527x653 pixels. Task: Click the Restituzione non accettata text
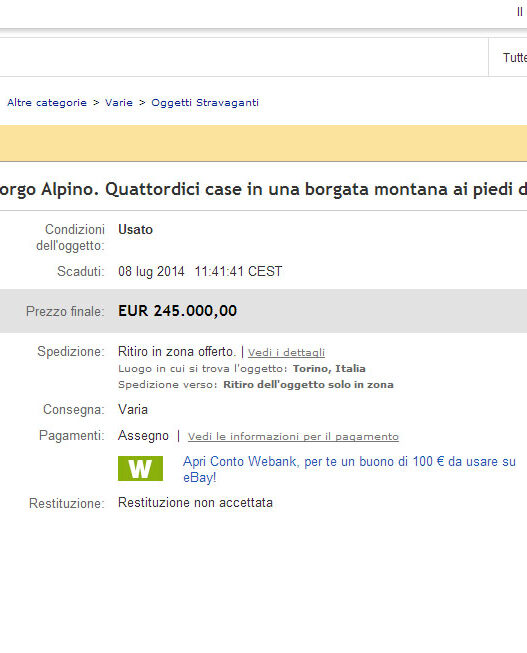(195, 503)
